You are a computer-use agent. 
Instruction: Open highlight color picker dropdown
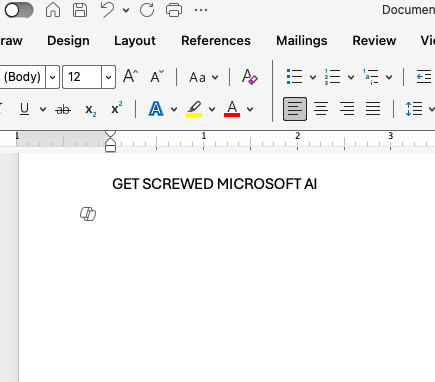pos(212,109)
